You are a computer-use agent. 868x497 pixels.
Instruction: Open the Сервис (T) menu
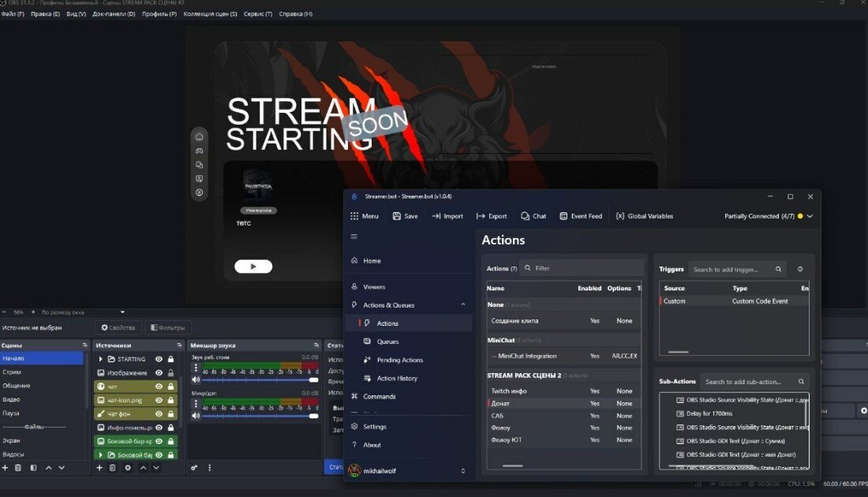click(x=258, y=14)
